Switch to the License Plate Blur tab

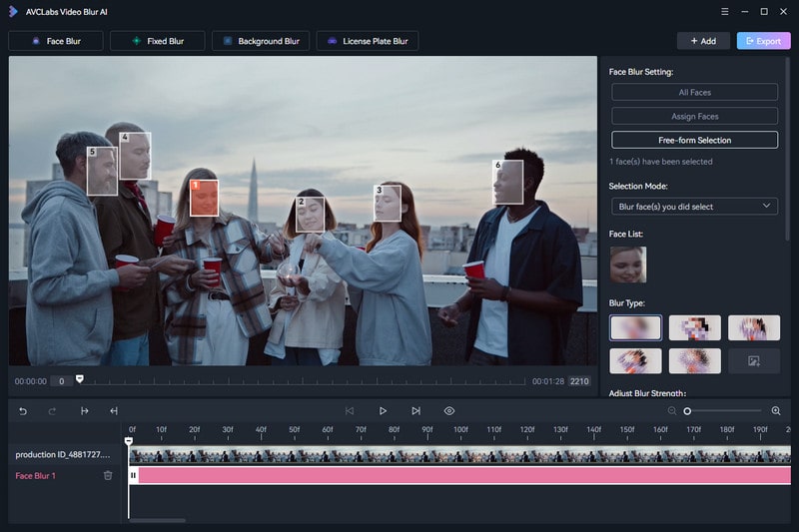[368, 41]
